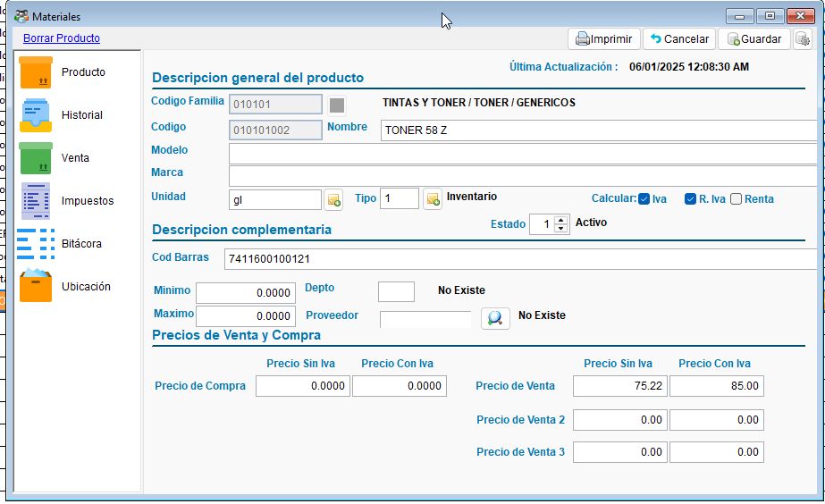825x504 pixels.
Task: Click the empty Marca field
Action: (x=523, y=176)
